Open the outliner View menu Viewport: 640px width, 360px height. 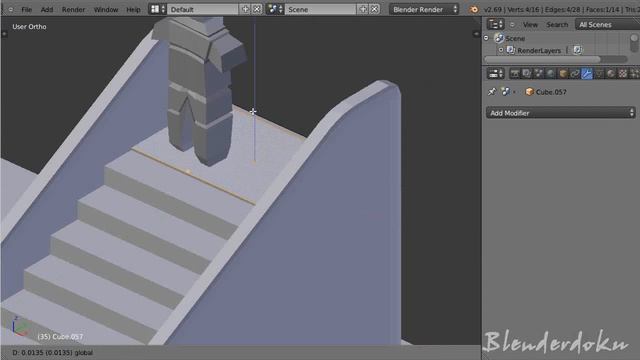[x=530, y=25]
